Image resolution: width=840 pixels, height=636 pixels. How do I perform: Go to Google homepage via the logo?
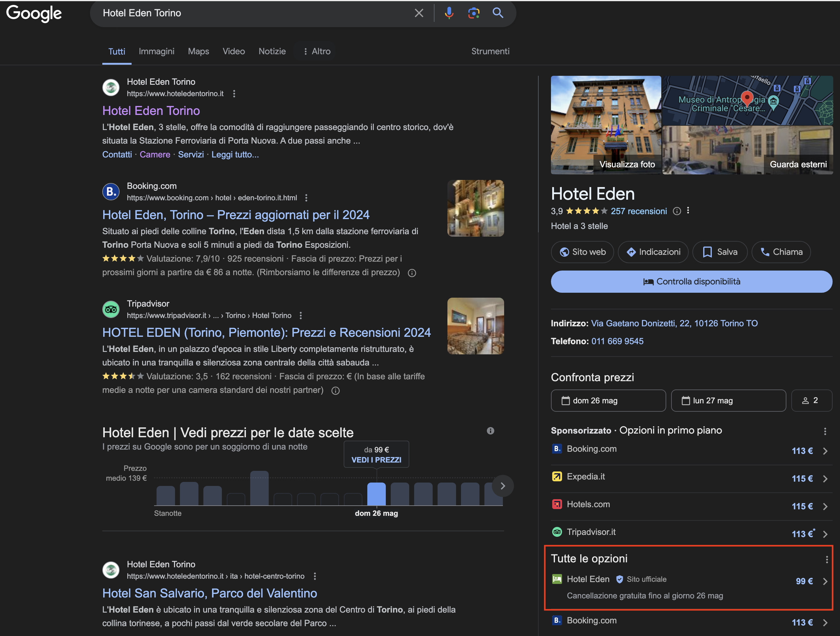point(34,14)
